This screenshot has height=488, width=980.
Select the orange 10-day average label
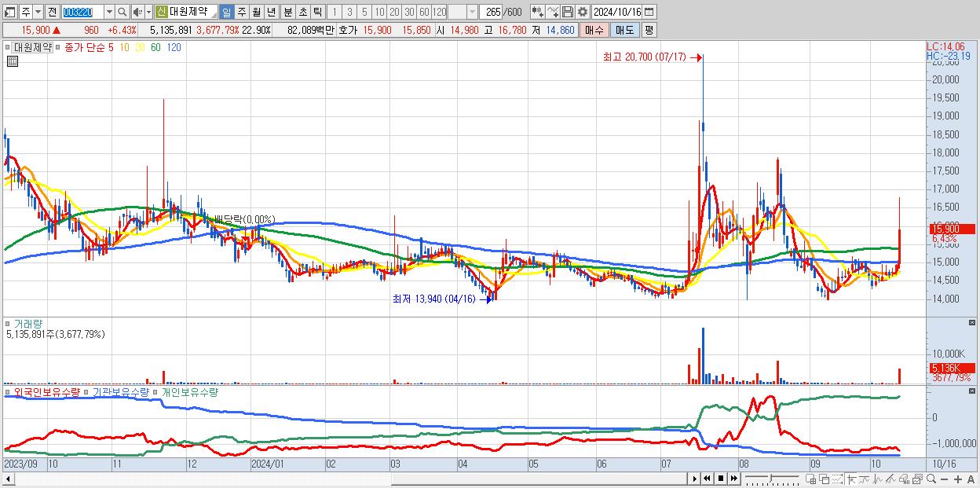125,47
